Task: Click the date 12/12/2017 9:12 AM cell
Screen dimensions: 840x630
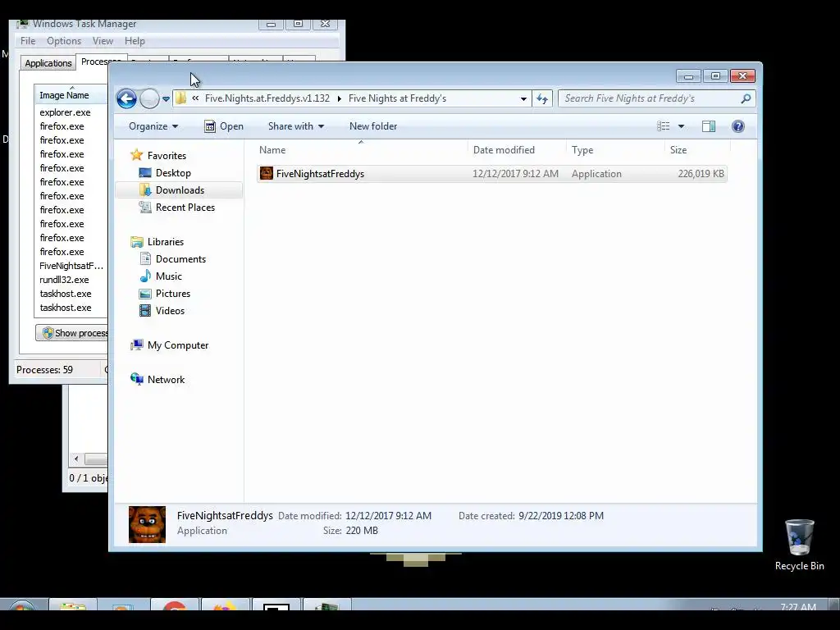Action: 515,174
